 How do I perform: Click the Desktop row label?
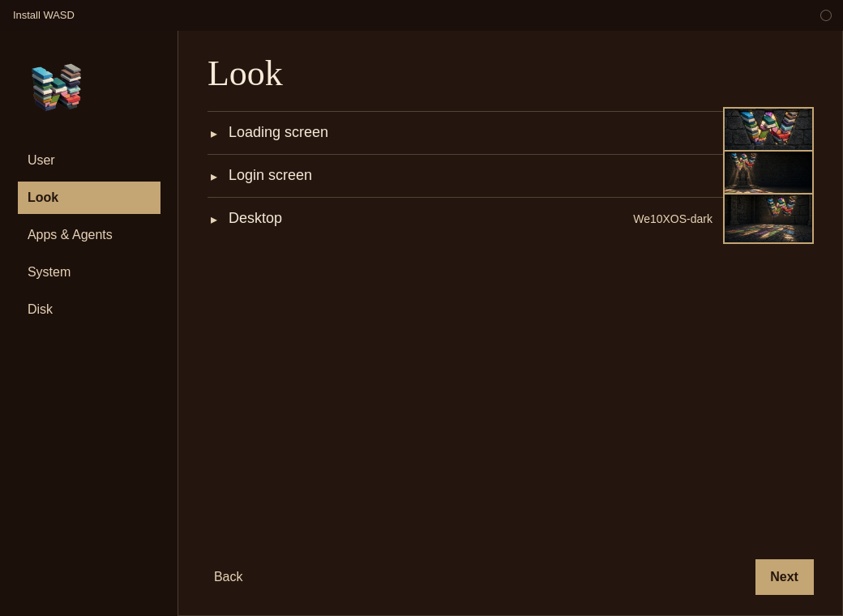tap(255, 218)
